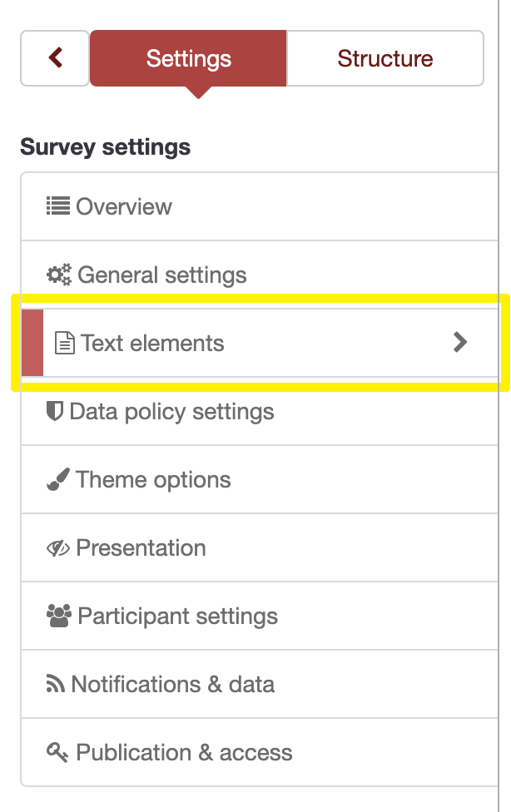511x812 pixels.
Task: Open the Theme options label
Action: [153, 480]
